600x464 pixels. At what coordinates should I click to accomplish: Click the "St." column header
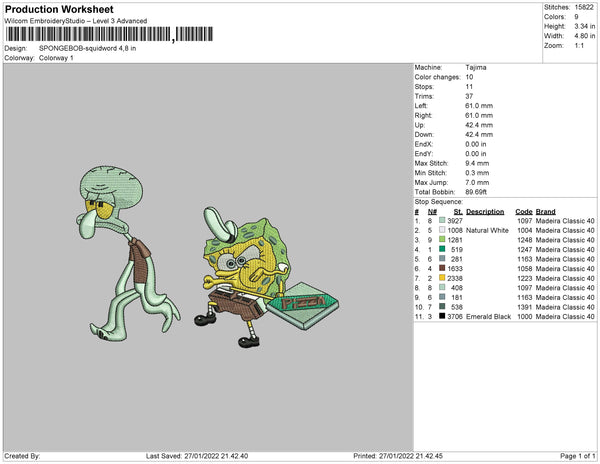click(x=458, y=212)
